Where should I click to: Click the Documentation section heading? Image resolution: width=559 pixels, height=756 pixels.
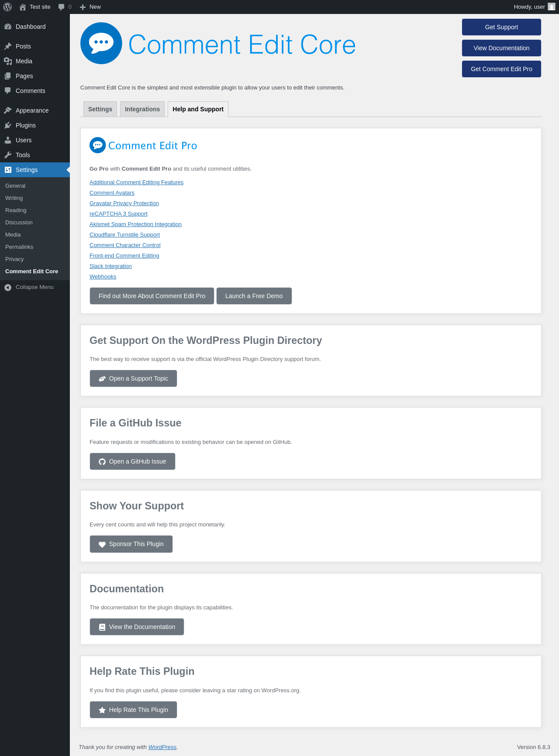point(127,589)
